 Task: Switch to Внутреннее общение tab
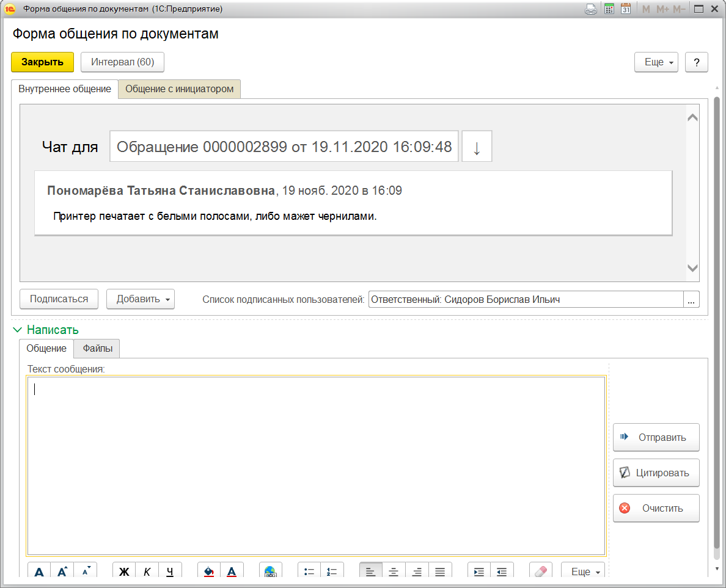click(65, 89)
